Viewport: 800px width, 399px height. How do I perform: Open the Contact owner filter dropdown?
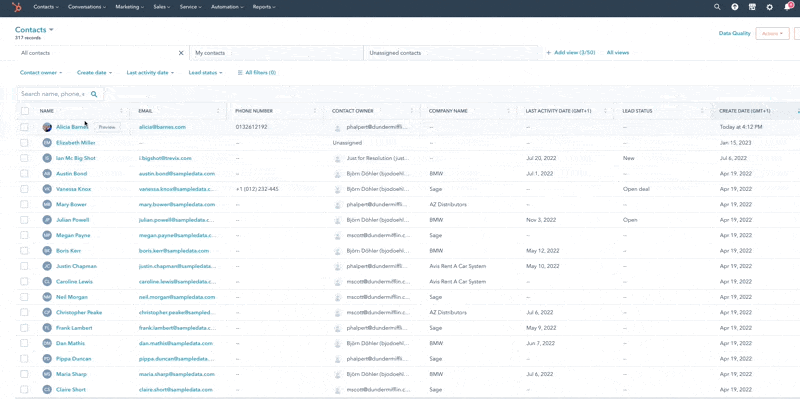[41, 73]
